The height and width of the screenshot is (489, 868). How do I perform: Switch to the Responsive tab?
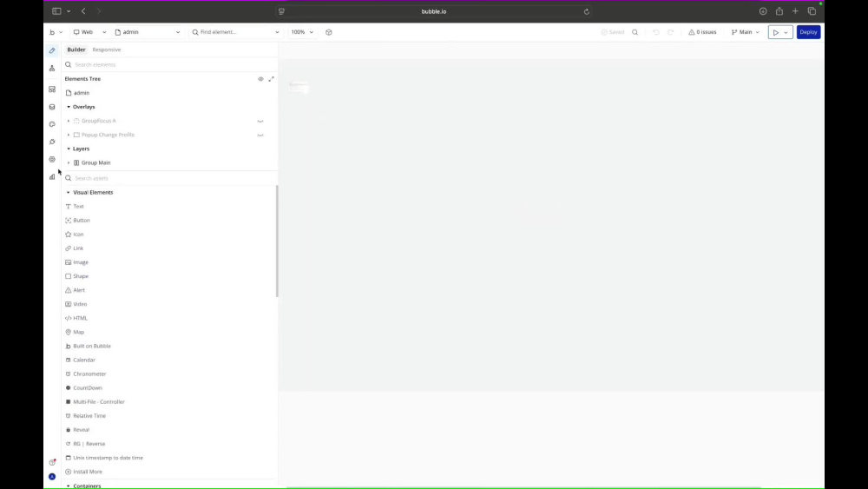coord(106,50)
